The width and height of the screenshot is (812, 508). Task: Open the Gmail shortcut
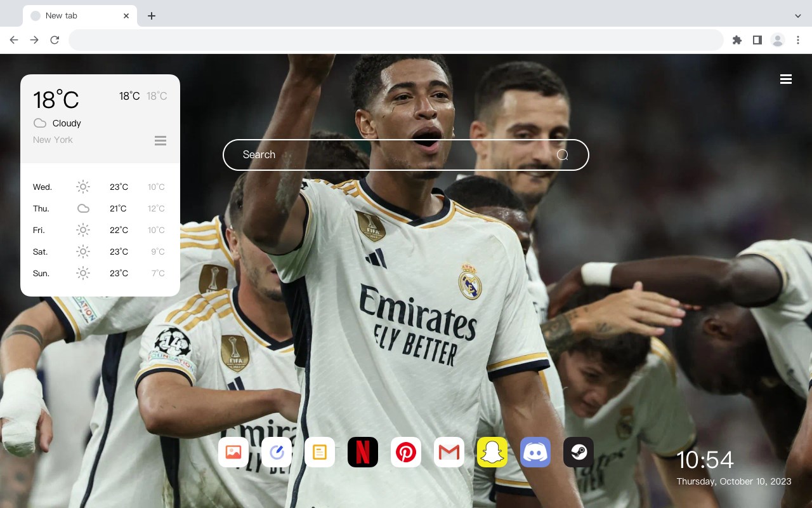[449, 452]
